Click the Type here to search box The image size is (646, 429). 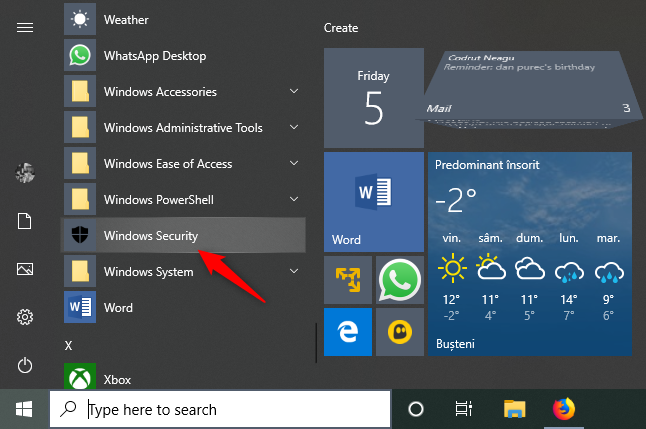point(220,409)
